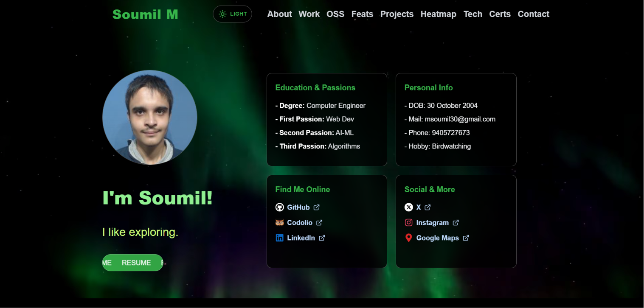Screen dimensions: 644x308
Task: Click the Google Maps pin icon
Action: [408, 238]
